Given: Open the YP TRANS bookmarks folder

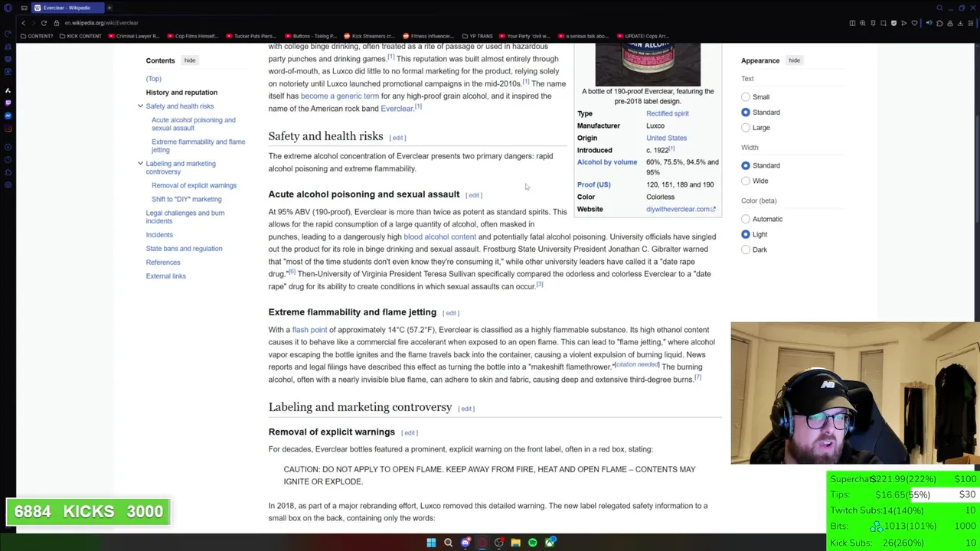Looking at the screenshot, I should [476, 36].
